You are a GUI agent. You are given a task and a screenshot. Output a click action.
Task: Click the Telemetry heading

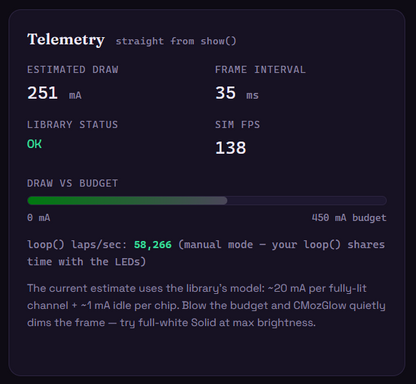(x=66, y=40)
